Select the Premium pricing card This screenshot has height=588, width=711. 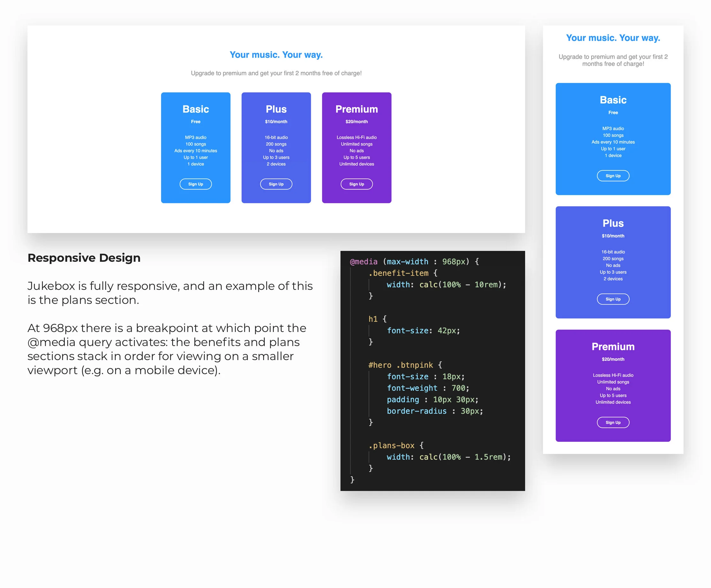point(356,147)
